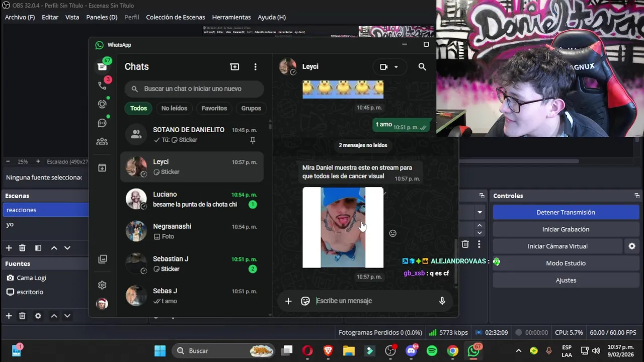Open the WhatsApp Chats sidebar icon
This screenshot has height=362, width=644.
click(102, 66)
